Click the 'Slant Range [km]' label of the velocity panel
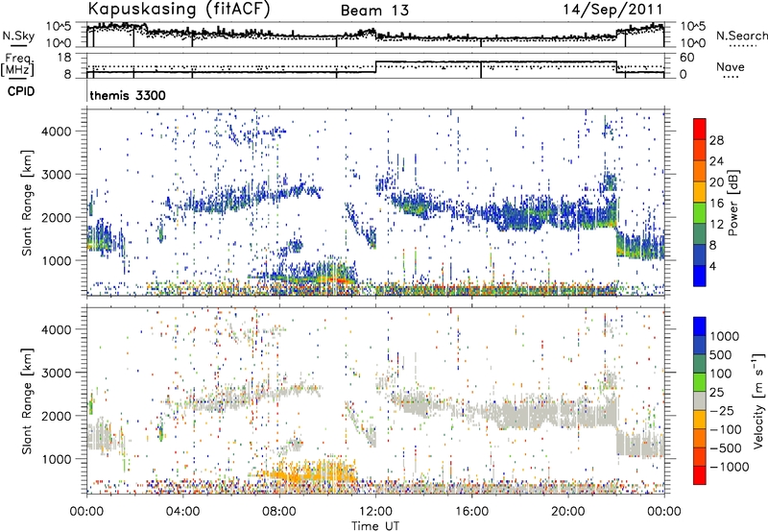This screenshot has height=532, width=768. tap(27, 400)
